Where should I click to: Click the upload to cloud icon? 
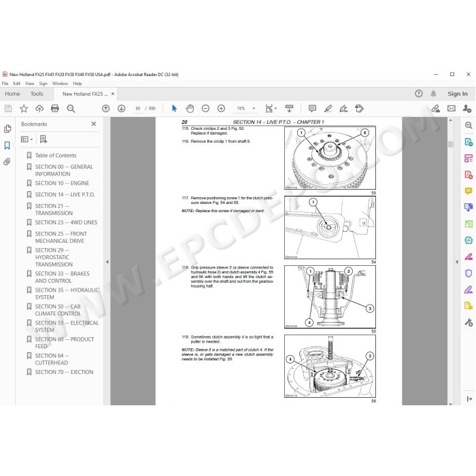tap(39, 108)
